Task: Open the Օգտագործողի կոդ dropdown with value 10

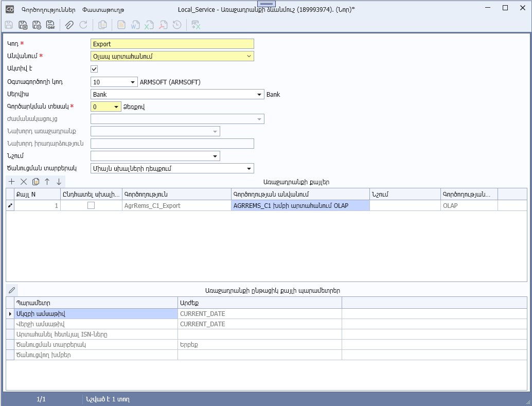Action: (x=133, y=82)
